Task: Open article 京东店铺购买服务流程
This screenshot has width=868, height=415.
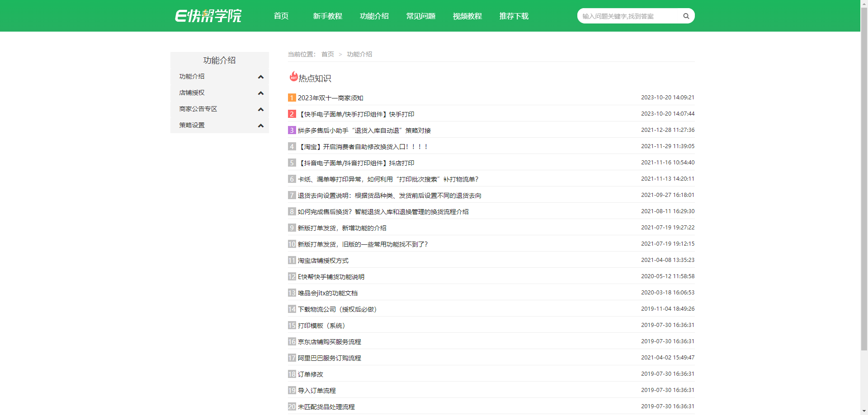Action: click(330, 342)
